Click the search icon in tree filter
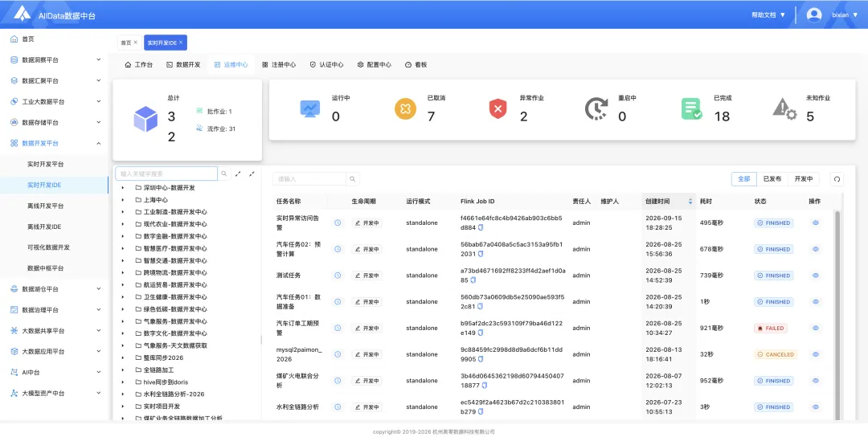The image size is (868, 441). coord(224,174)
